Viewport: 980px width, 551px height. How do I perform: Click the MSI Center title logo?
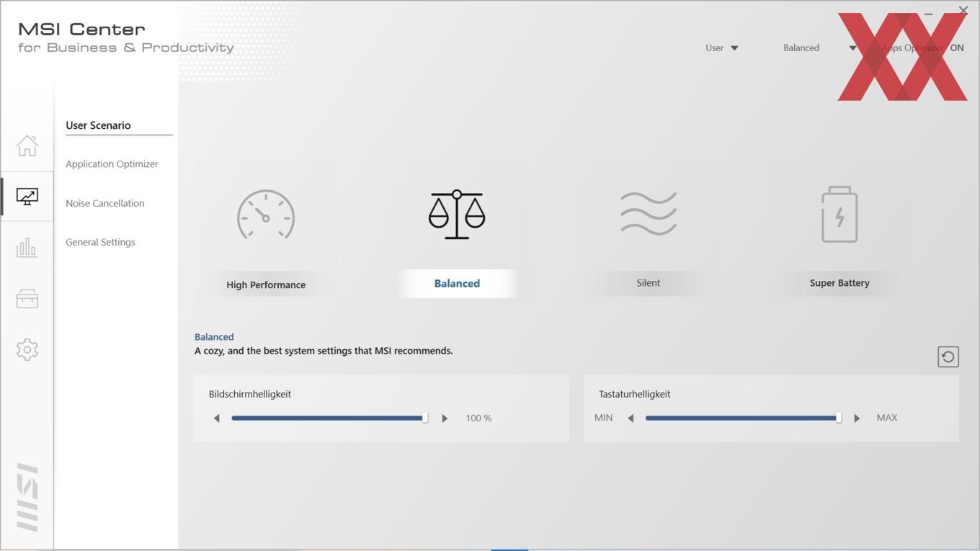tap(126, 37)
